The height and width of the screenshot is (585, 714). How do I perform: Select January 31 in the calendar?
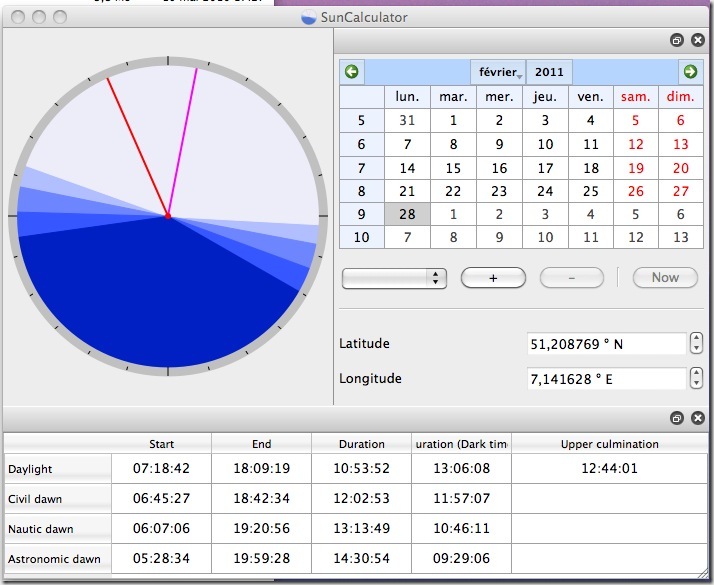pyautogui.click(x=407, y=120)
